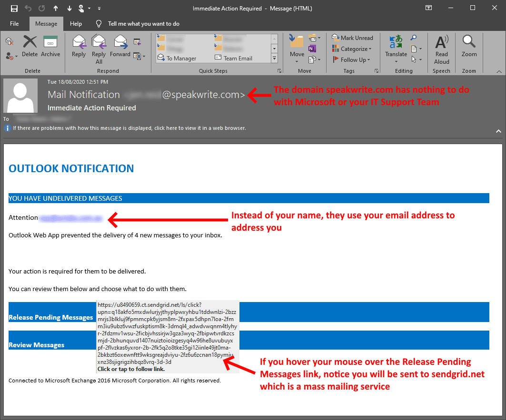
Task: Click the info icon beside the display-problems notice
Action: pyautogui.click(x=7, y=128)
